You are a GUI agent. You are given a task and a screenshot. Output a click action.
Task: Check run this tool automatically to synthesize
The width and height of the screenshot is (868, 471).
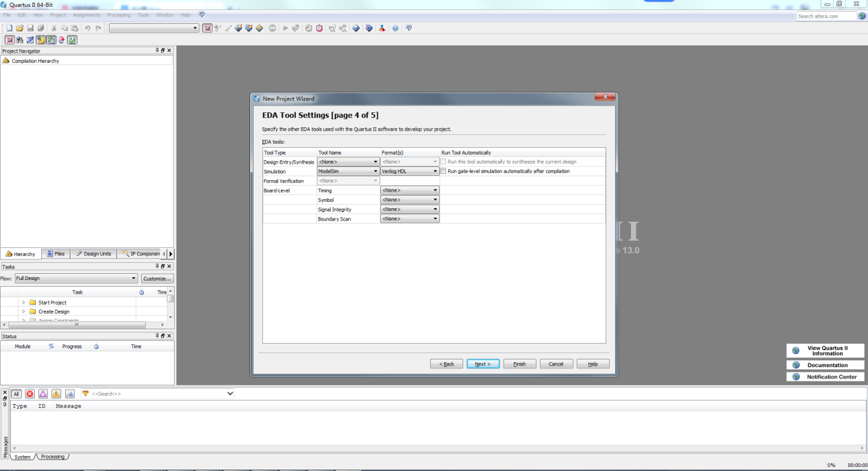pyautogui.click(x=443, y=162)
